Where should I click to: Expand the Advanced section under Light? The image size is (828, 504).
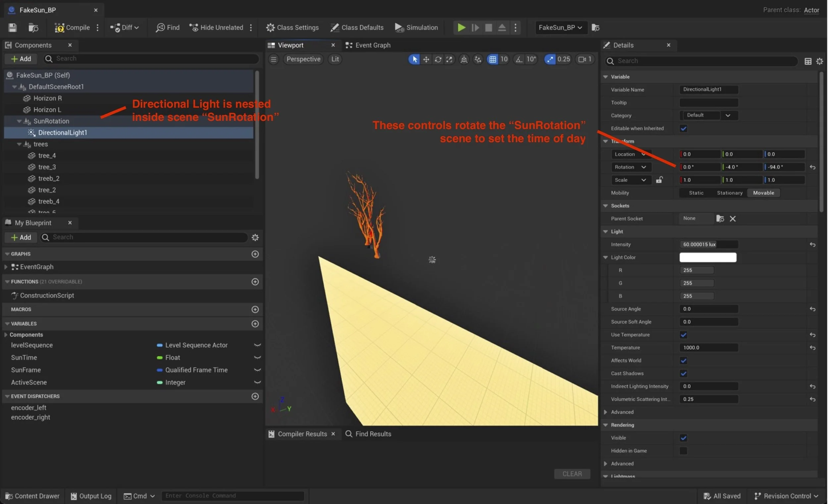[x=605, y=412]
